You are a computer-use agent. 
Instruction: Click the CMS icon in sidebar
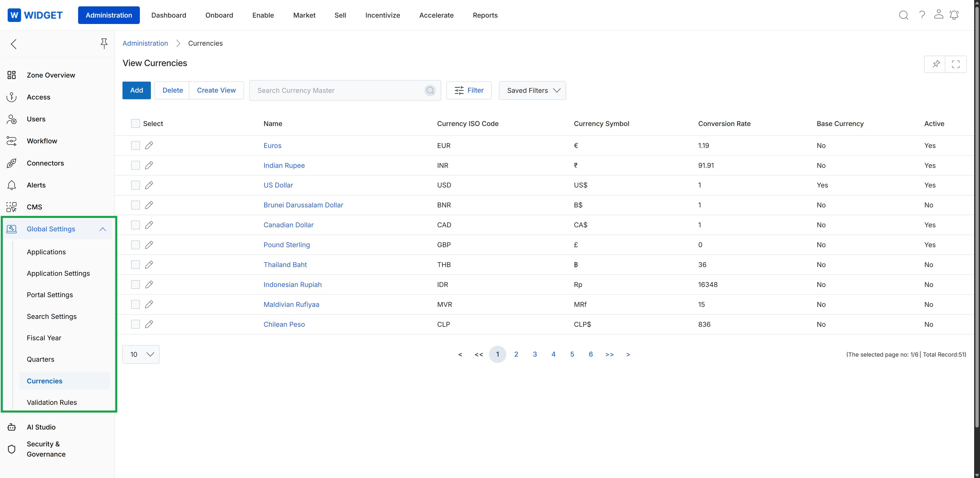[x=11, y=207]
